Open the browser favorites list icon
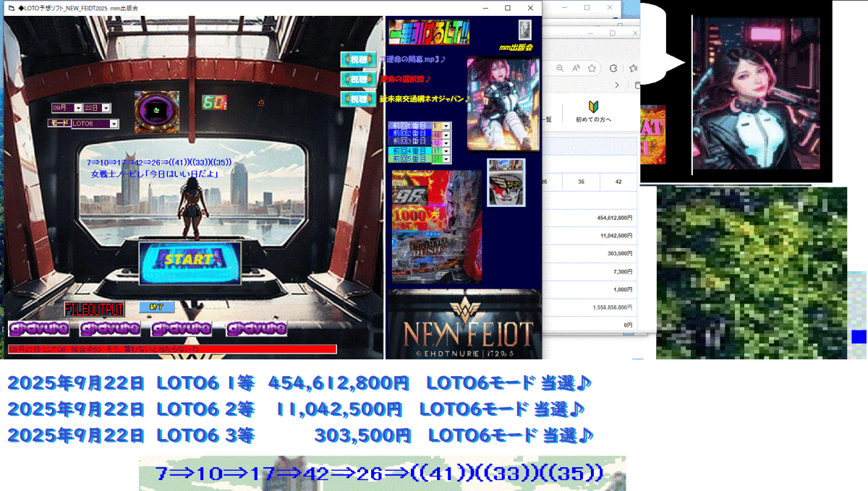Image resolution: width=868 pixels, height=491 pixels. 634,67
